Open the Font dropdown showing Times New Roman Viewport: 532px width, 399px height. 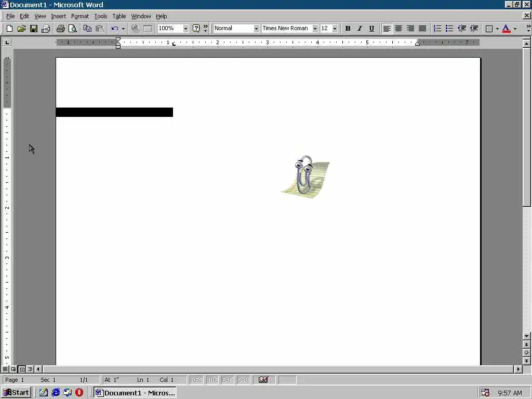tap(315, 29)
